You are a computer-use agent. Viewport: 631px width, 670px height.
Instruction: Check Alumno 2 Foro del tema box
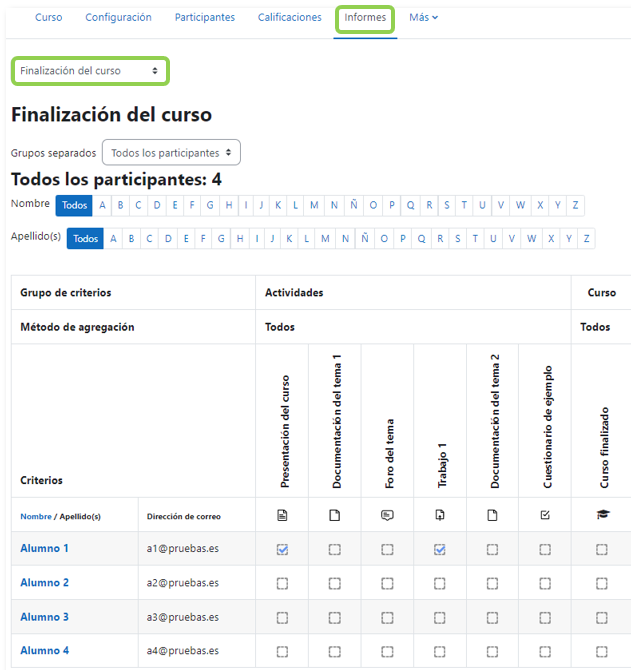pos(387,583)
